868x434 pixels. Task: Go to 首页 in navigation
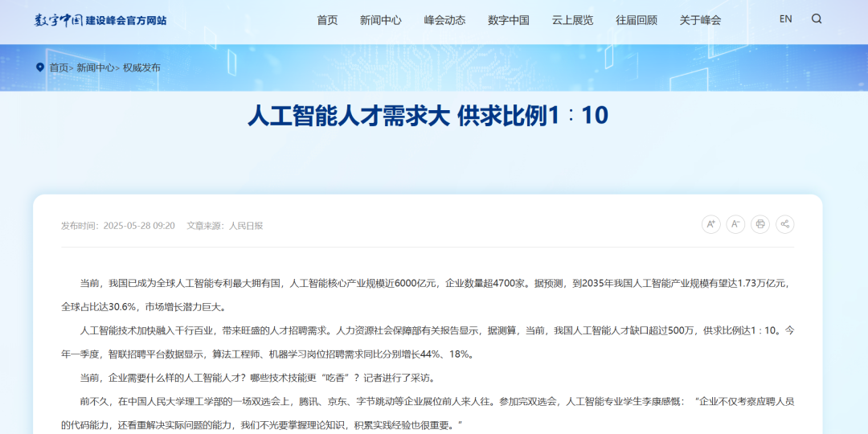click(327, 20)
